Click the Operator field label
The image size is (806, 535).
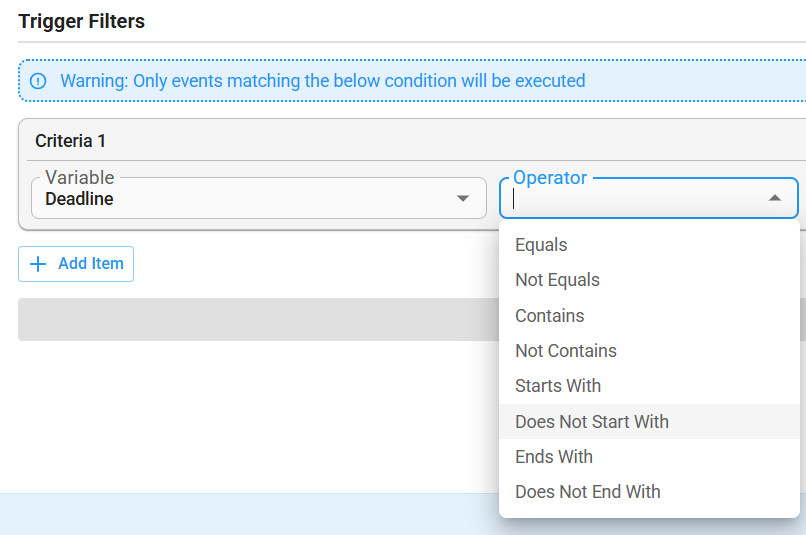550,178
